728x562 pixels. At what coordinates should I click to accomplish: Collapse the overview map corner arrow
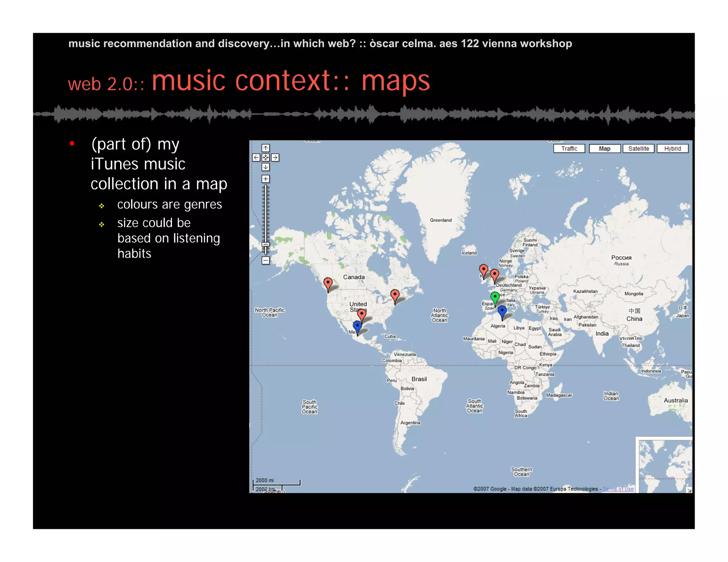click(x=689, y=490)
